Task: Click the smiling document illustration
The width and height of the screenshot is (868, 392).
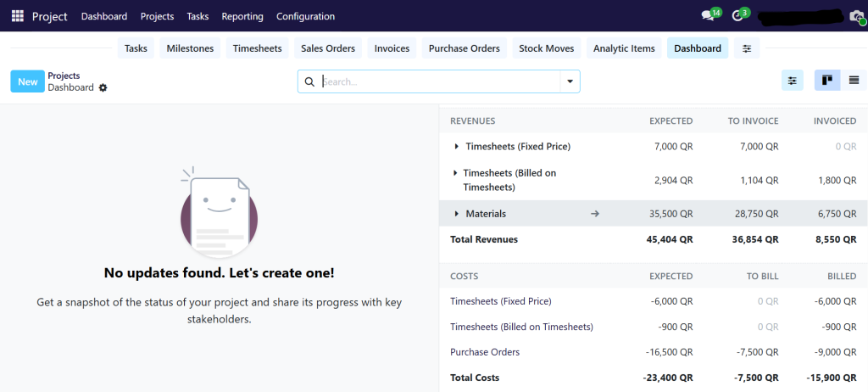Action: (x=219, y=212)
